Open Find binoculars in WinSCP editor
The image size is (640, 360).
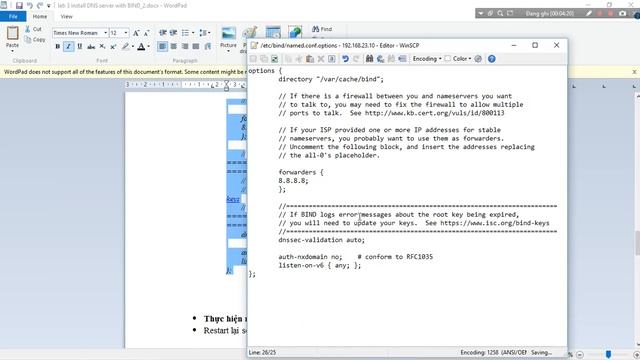click(x=369, y=59)
